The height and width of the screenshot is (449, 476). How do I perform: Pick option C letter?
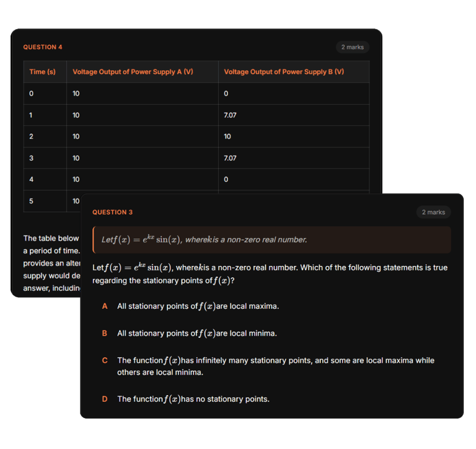tap(105, 360)
